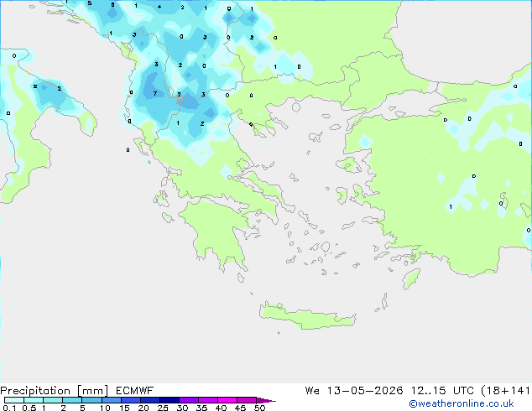The image size is (532, 411).
Task: Click the precipitation value "4" on the map
Action: click(159, 7)
